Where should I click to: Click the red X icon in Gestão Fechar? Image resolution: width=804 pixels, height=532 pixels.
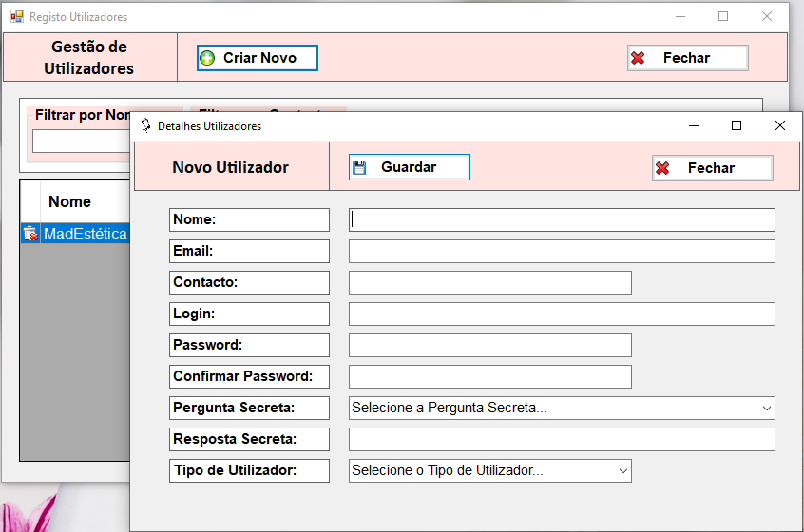638,58
